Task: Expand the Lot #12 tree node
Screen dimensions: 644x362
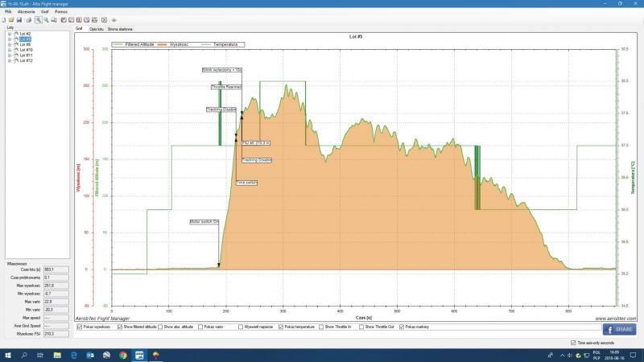Action: (8, 60)
